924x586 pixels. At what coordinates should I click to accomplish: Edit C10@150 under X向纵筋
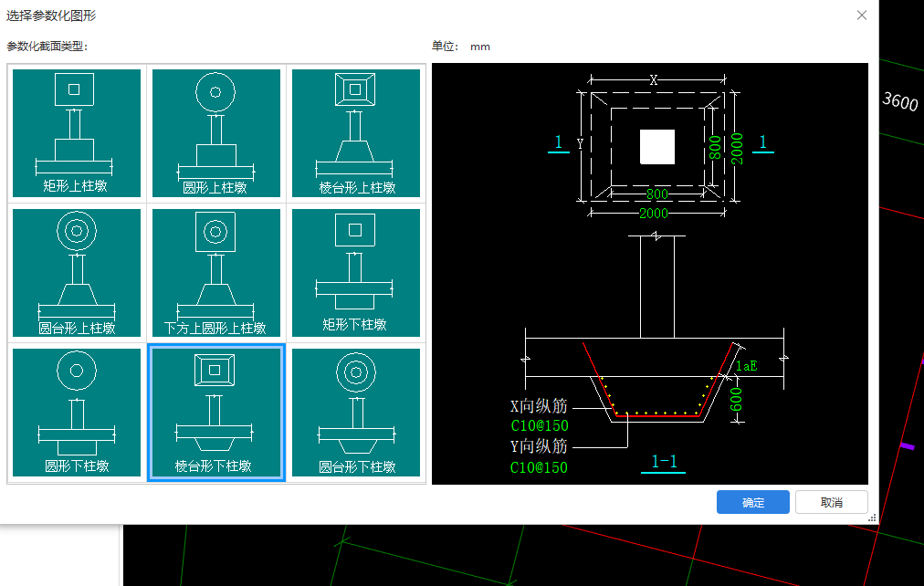point(540,425)
